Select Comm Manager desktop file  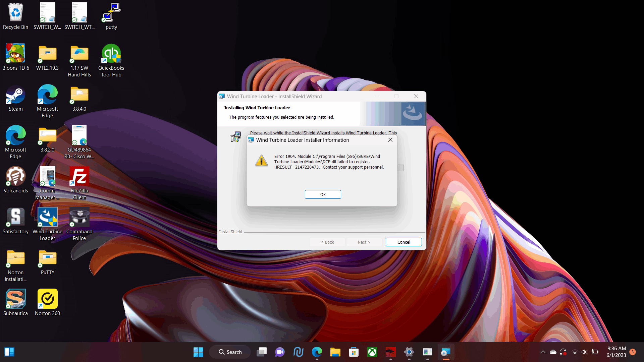(47, 183)
